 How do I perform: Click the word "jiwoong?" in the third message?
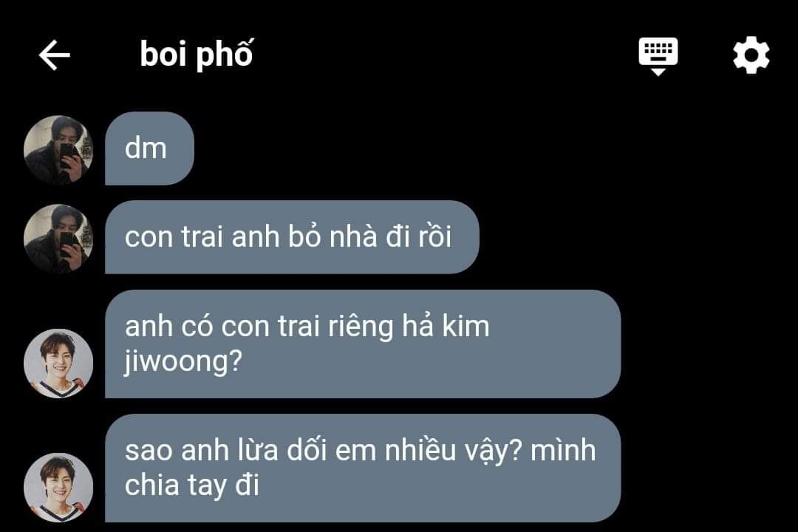(183, 363)
